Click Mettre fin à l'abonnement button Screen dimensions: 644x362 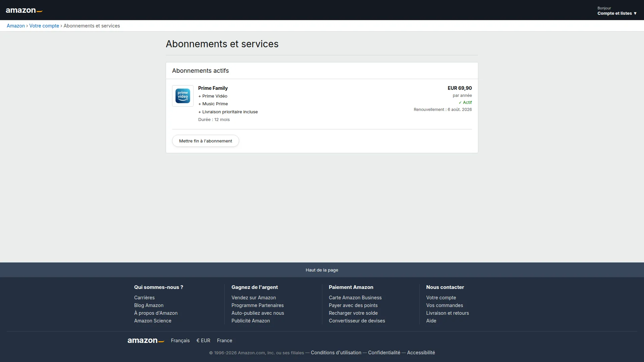(x=206, y=141)
